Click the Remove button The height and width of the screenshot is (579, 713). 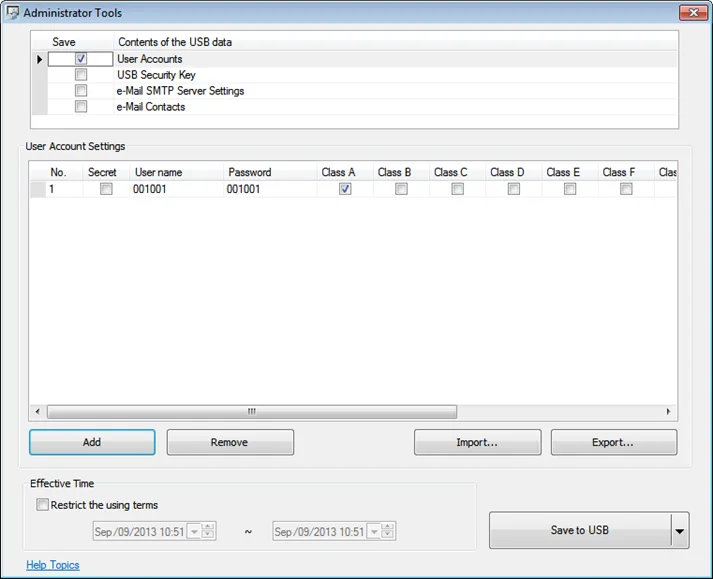(230, 442)
